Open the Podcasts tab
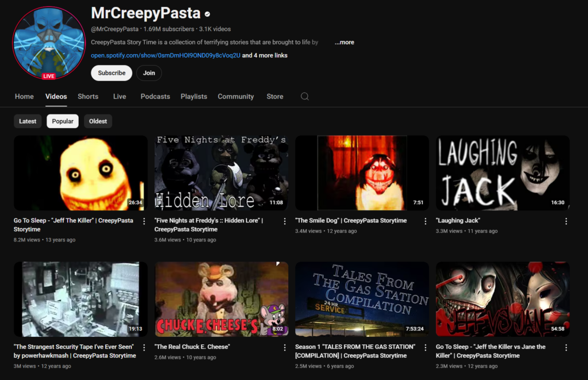The image size is (588, 380). point(155,97)
